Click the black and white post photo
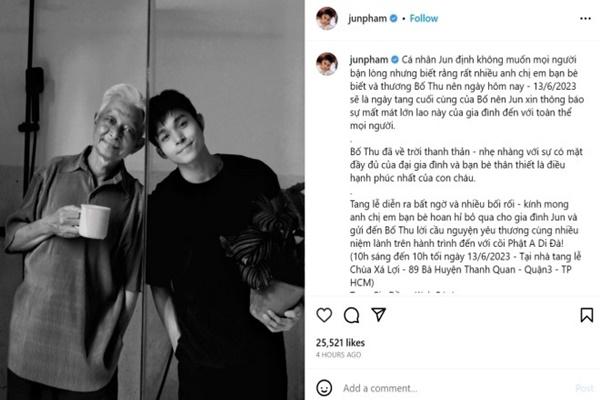The width and height of the screenshot is (600, 400). tap(152, 200)
